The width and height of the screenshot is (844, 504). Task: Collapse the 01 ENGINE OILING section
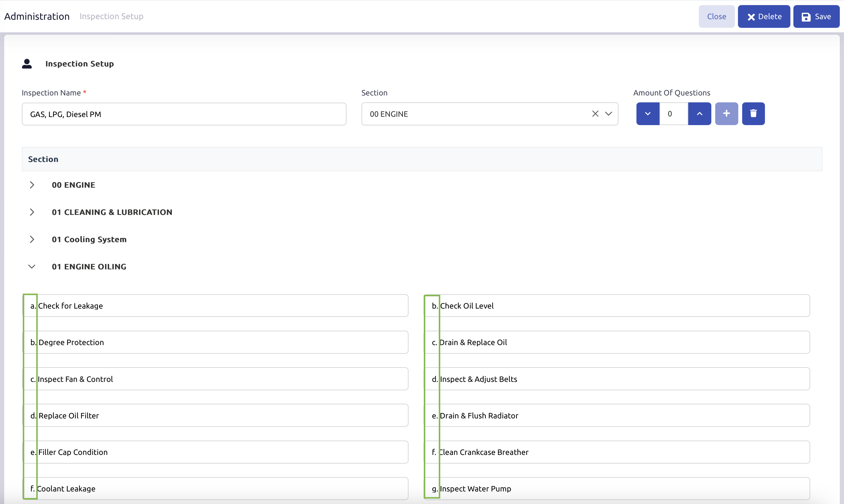coord(32,267)
